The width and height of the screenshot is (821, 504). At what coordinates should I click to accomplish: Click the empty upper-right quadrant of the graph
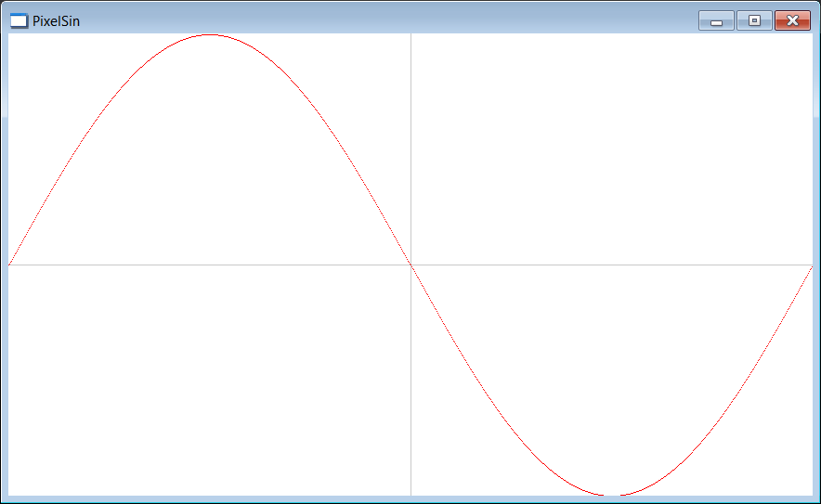[612, 149]
